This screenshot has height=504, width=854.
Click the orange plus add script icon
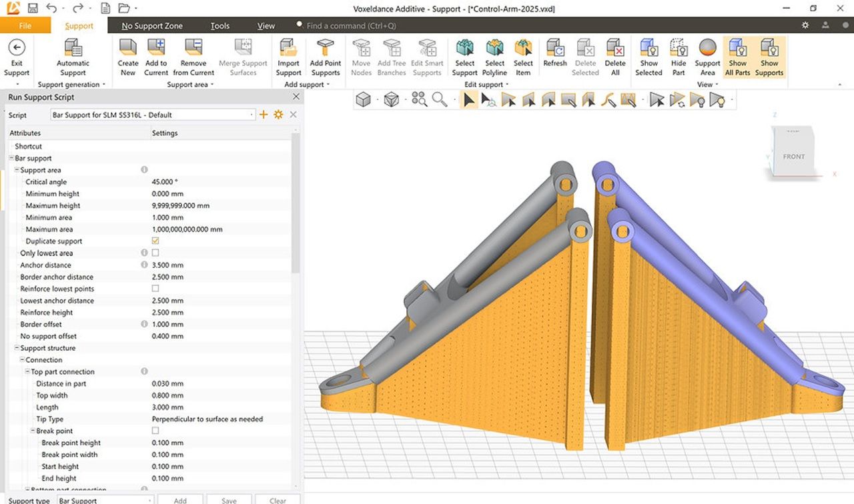264,115
